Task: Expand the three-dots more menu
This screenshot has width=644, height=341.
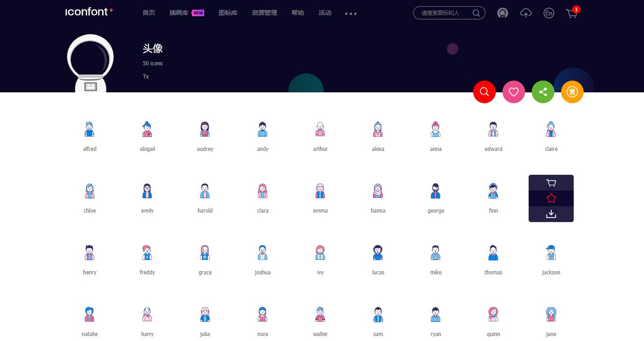Action: [x=351, y=14]
